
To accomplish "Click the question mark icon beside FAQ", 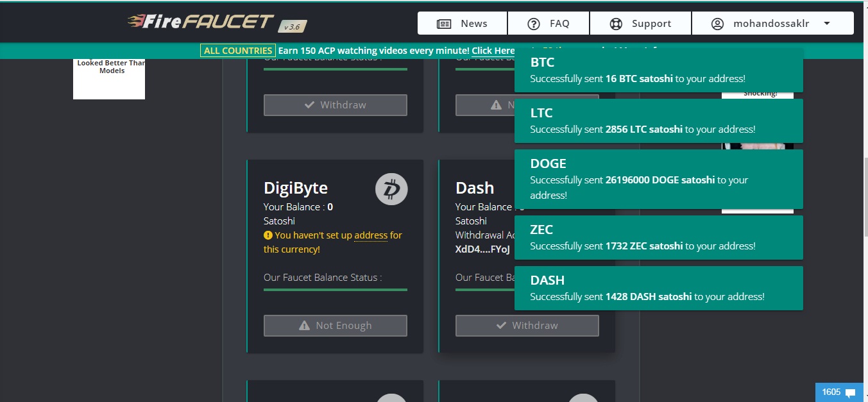I will point(534,24).
